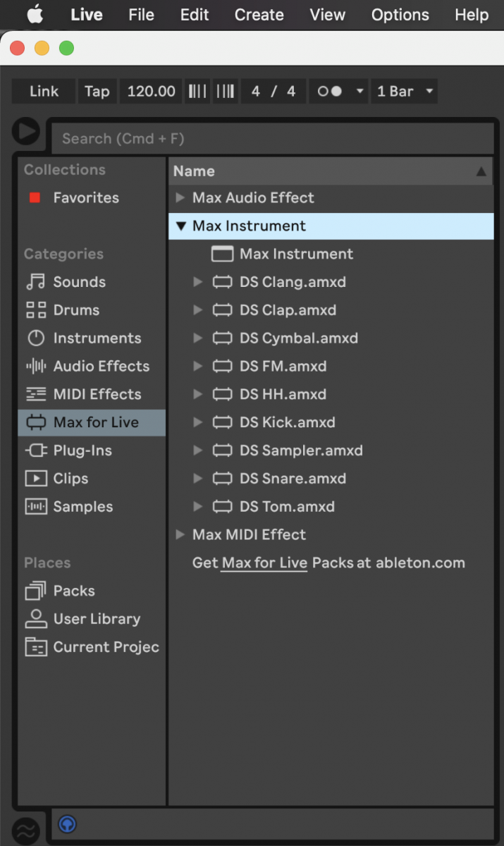The image size is (504, 846).
Task: Click the Plug-Ins plug icon
Action: [x=35, y=451]
